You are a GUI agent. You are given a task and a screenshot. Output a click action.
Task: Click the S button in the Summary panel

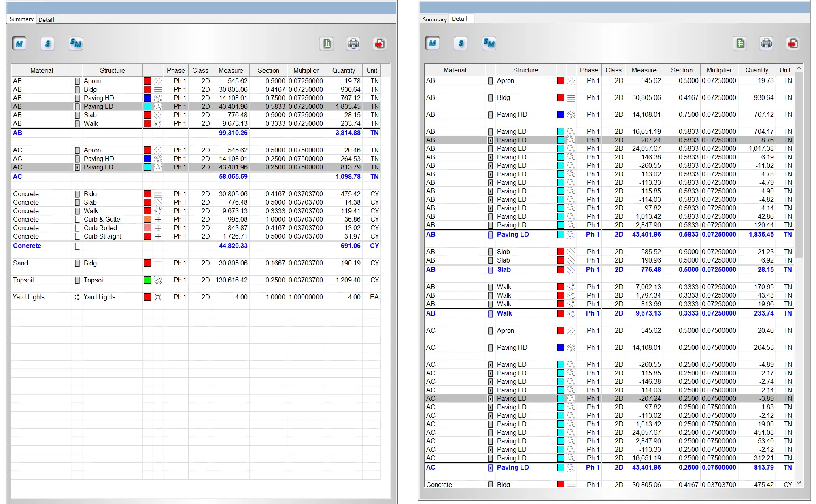pyautogui.click(x=48, y=44)
